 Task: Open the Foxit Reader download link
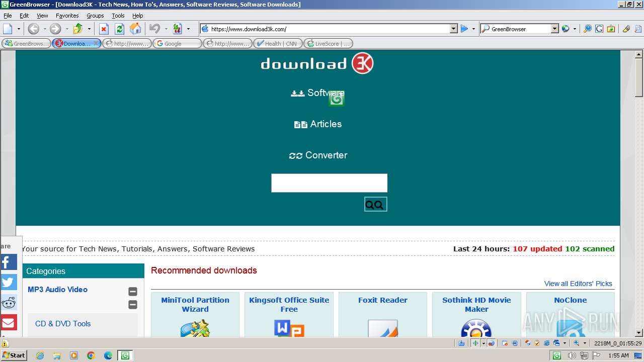pyautogui.click(x=383, y=300)
